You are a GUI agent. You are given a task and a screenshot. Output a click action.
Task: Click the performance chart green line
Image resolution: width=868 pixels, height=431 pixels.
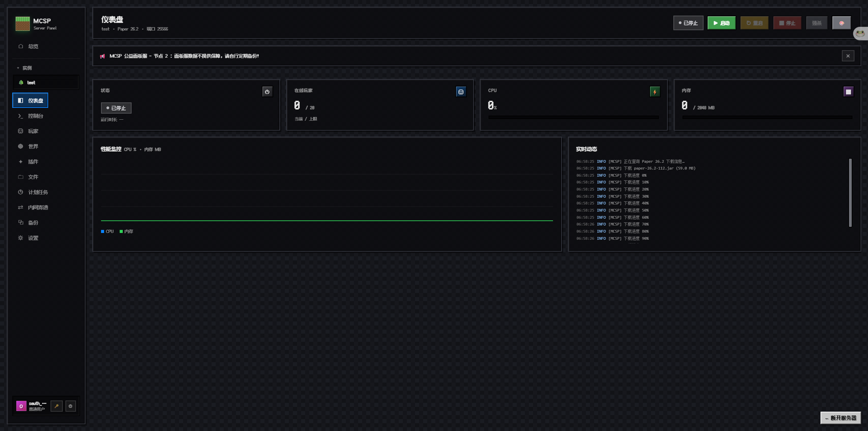click(x=327, y=220)
